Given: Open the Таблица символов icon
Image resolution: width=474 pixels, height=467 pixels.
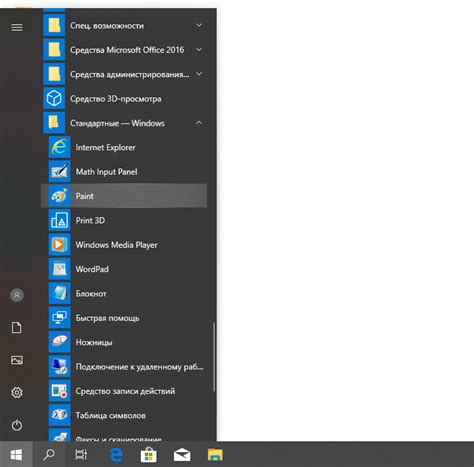Looking at the screenshot, I should point(59,415).
